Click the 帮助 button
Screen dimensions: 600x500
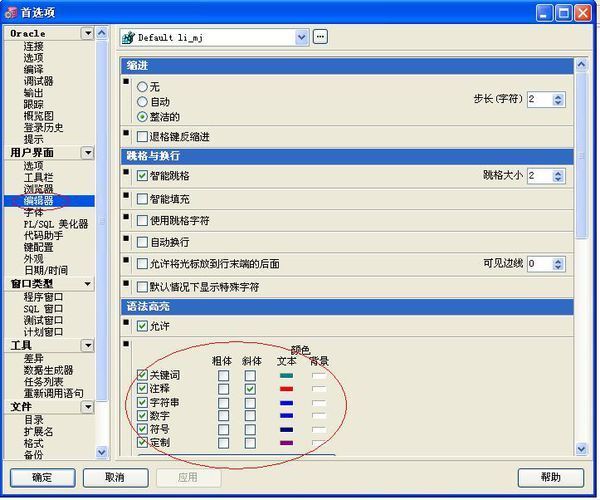(550, 477)
